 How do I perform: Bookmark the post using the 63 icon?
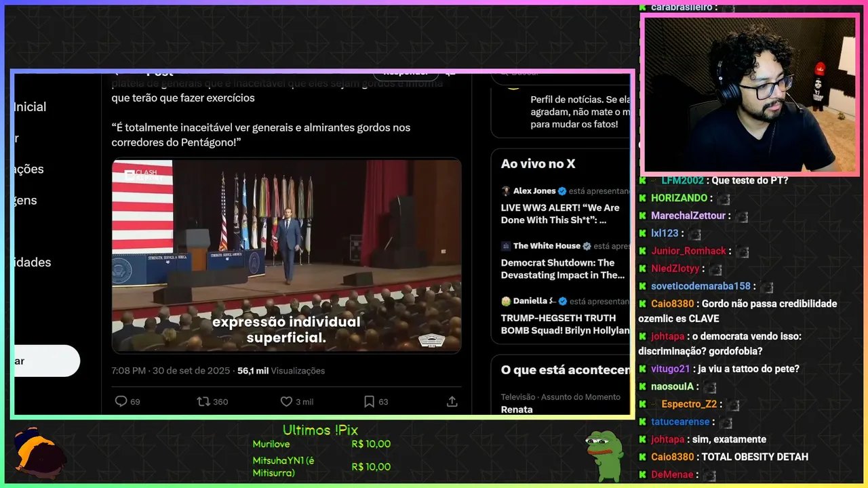pos(370,401)
